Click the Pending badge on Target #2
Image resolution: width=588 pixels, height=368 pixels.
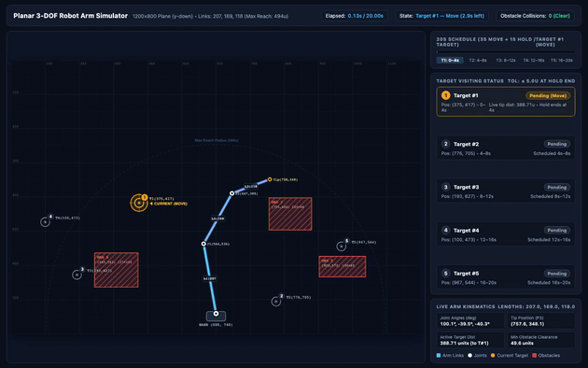557,144
